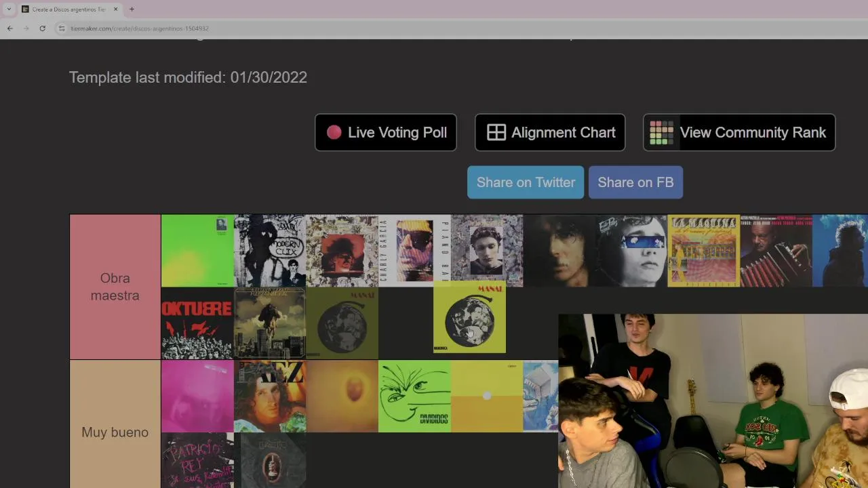This screenshot has height=488, width=868.
Task: Open a new browser tab
Action: (x=132, y=9)
